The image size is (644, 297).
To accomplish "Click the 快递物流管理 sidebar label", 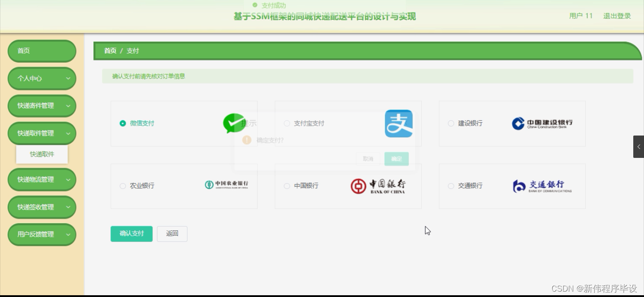I will point(36,180).
